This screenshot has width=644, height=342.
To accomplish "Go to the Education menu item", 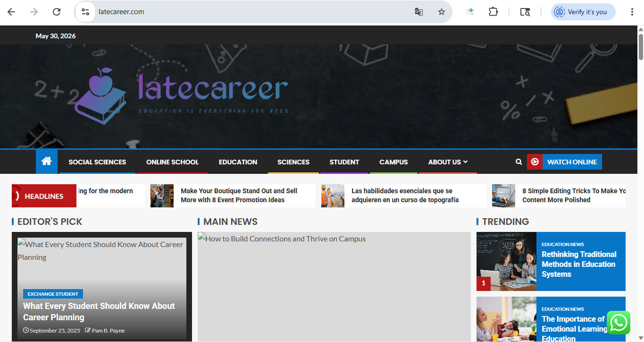I will coord(238,162).
